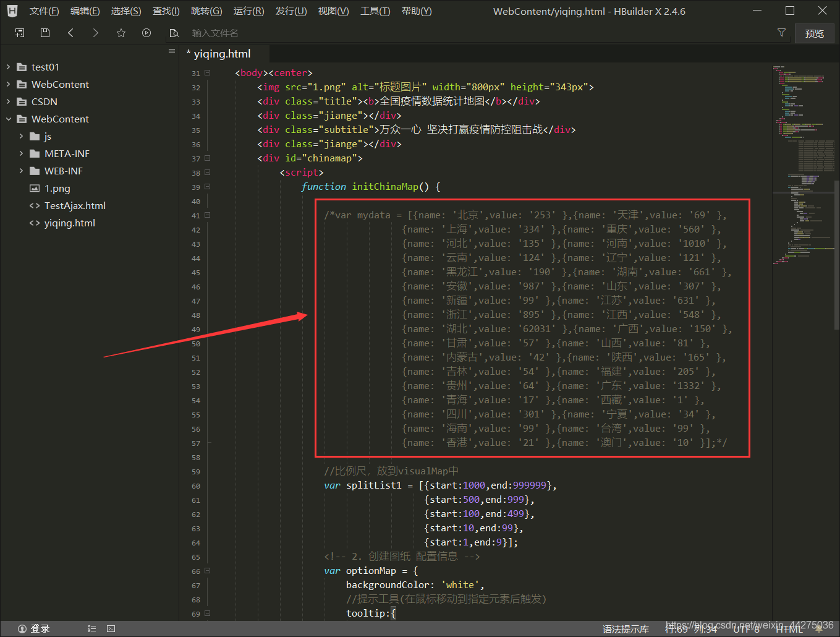Open the 选择(S) menu

[126, 11]
